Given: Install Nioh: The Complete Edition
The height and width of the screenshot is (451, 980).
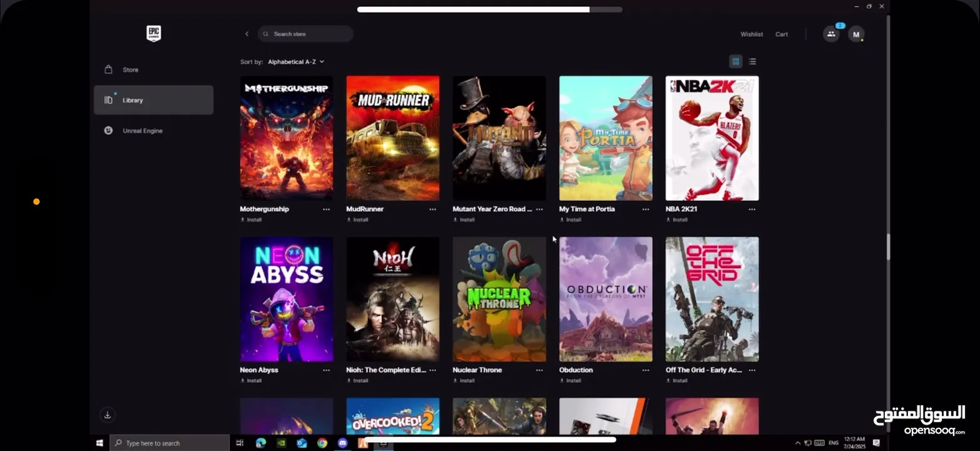Looking at the screenshot, I should click(357, 381).
